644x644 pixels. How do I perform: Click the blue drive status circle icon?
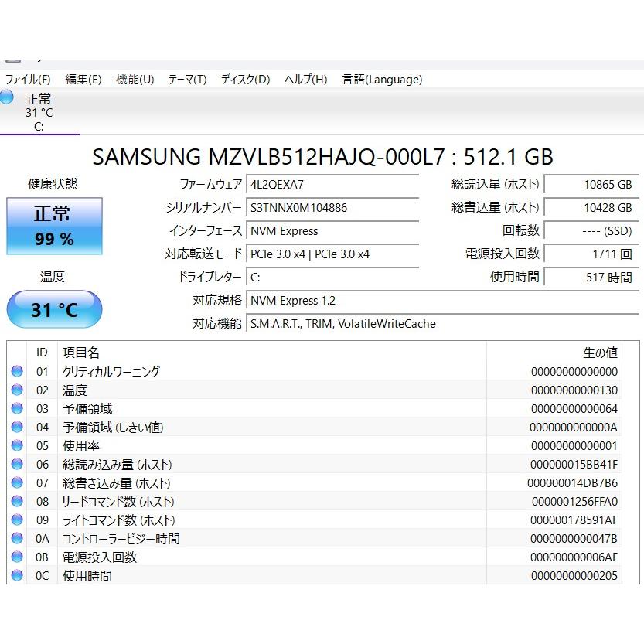point(6,97)
